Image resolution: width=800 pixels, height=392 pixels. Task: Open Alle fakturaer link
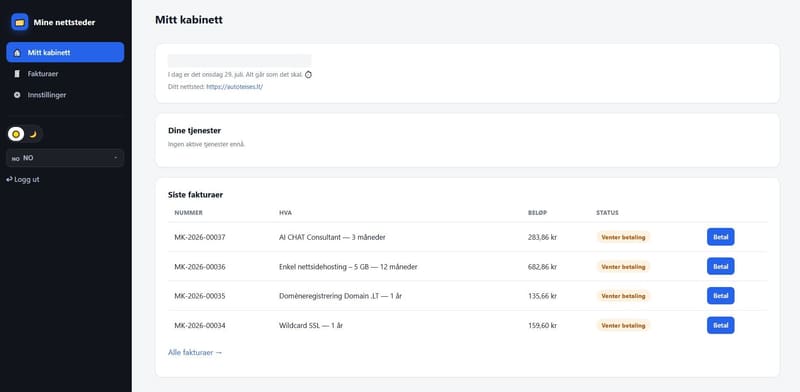(x=195, y=352)
